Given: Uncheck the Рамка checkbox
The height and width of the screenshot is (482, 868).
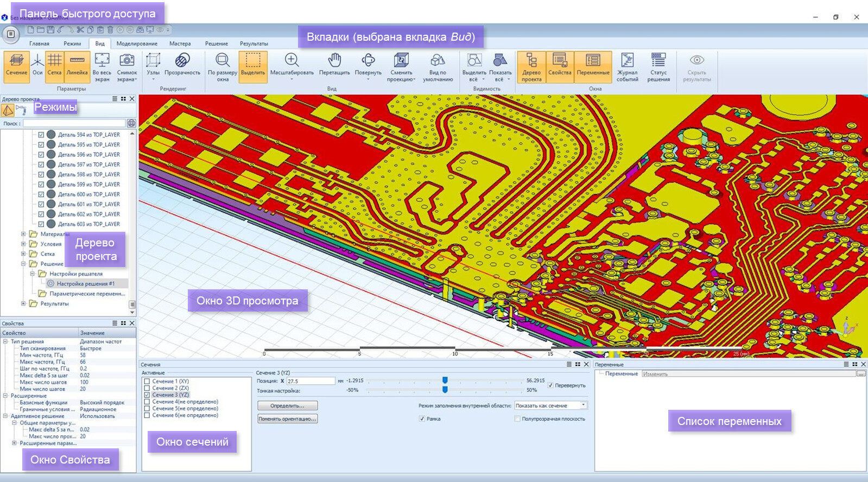Looking at the screenshot, I should (x=422, y=419).
